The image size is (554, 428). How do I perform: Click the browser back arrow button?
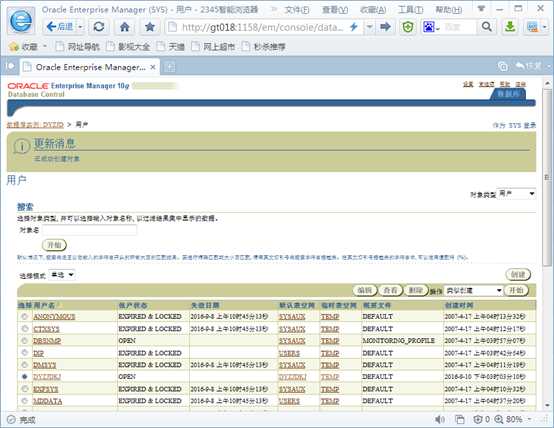(x=59, y=27)
